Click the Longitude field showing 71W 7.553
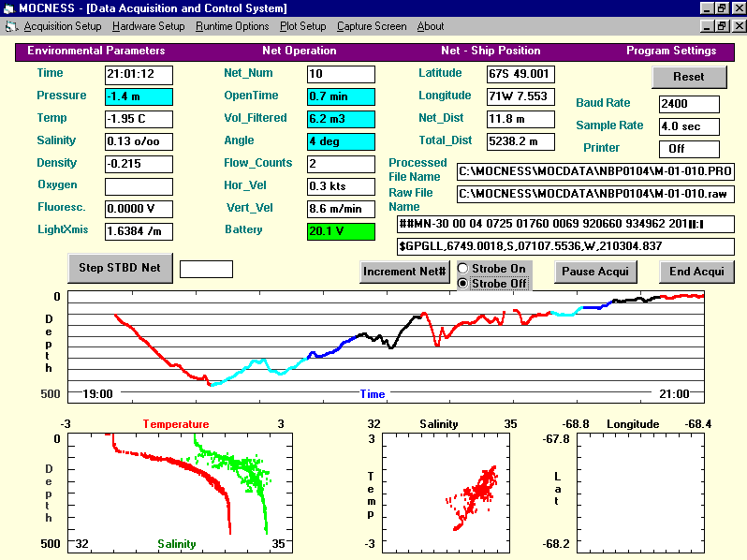This screenshot has width=747, height=560. (x=520, y=96)
